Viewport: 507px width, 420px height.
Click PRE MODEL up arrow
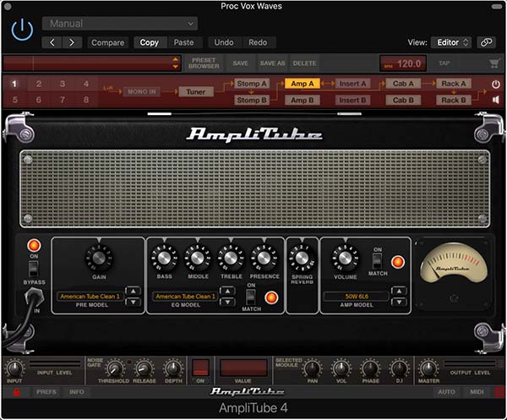coord(133,291)
